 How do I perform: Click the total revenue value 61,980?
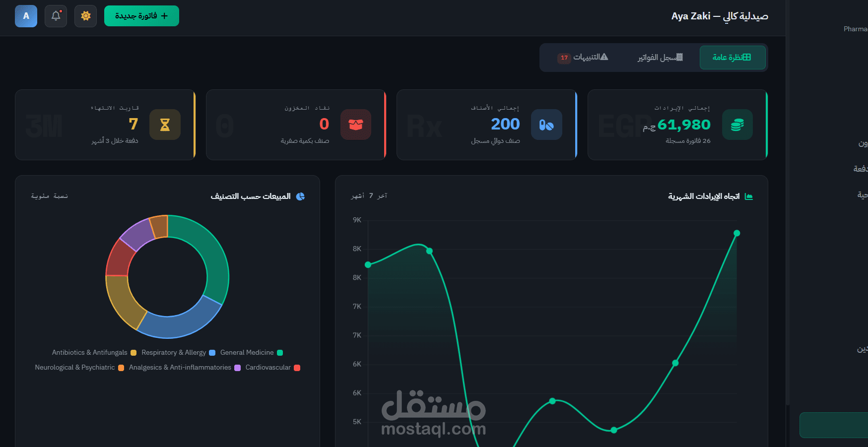(x=684, y=125)
